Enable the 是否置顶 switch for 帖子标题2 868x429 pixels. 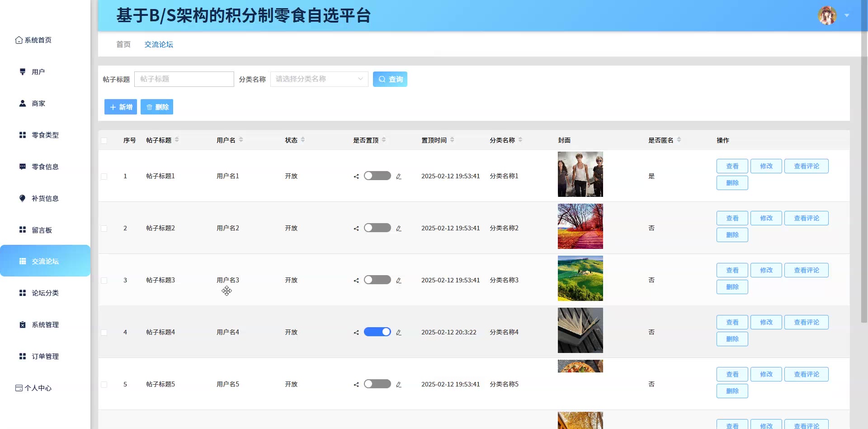[x=377, y=228]
